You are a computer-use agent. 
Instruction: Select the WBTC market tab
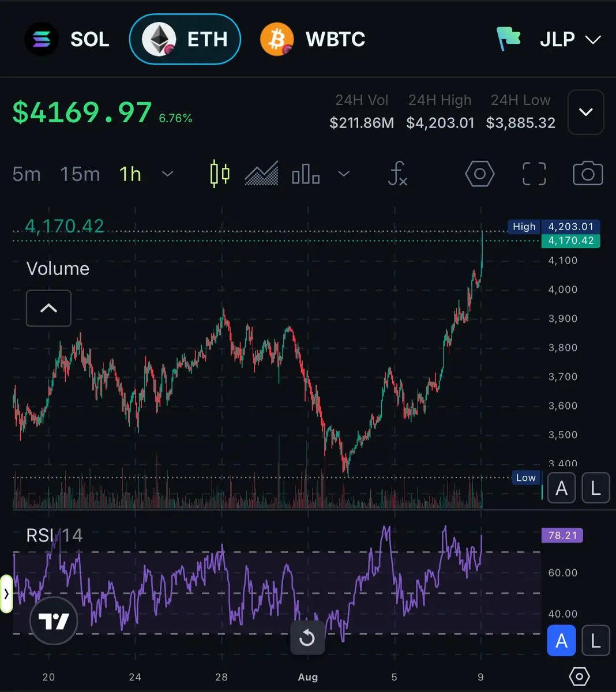(313, 39)
